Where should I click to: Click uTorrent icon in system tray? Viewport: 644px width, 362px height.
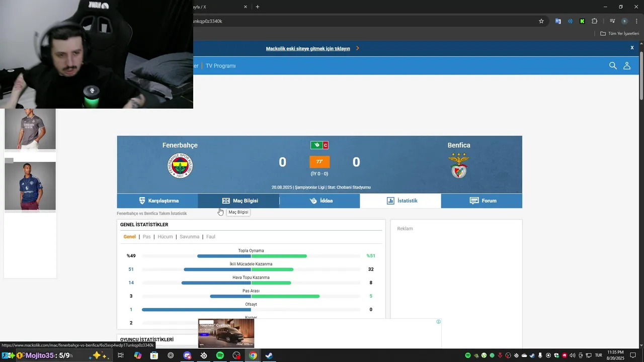[484, 355]
